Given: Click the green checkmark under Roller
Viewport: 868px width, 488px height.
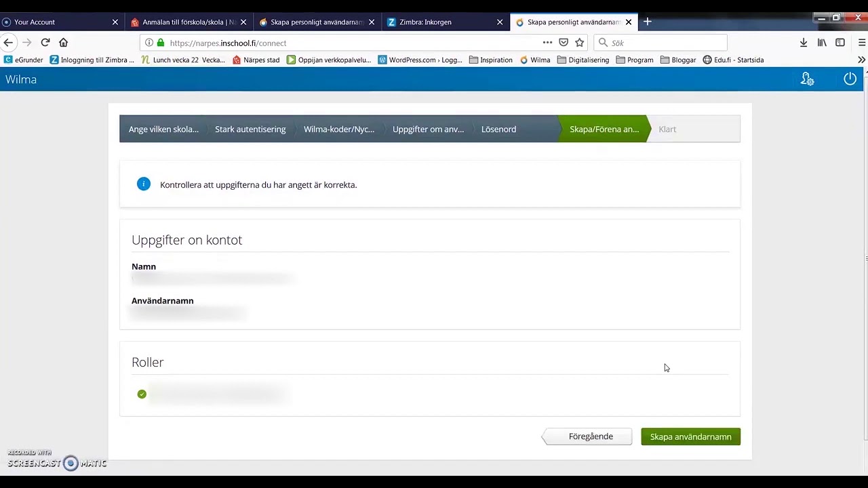Looking at the screenshot, I should [142, 394].
